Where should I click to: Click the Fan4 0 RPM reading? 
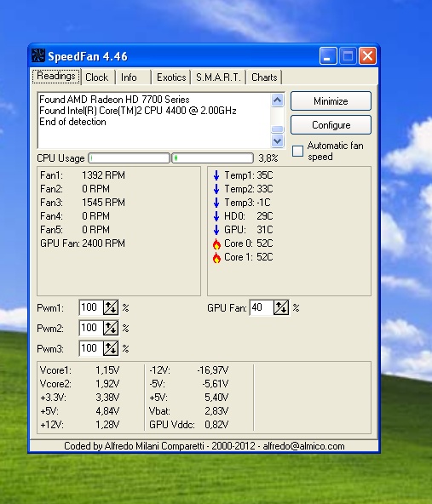75,216
